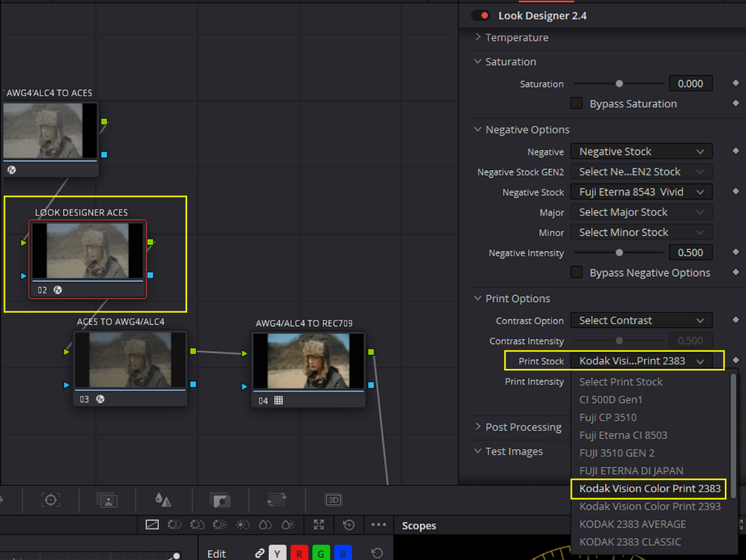Select the Custom curves mode icon
Screen dimensions: 746x560
click(152, 524)
